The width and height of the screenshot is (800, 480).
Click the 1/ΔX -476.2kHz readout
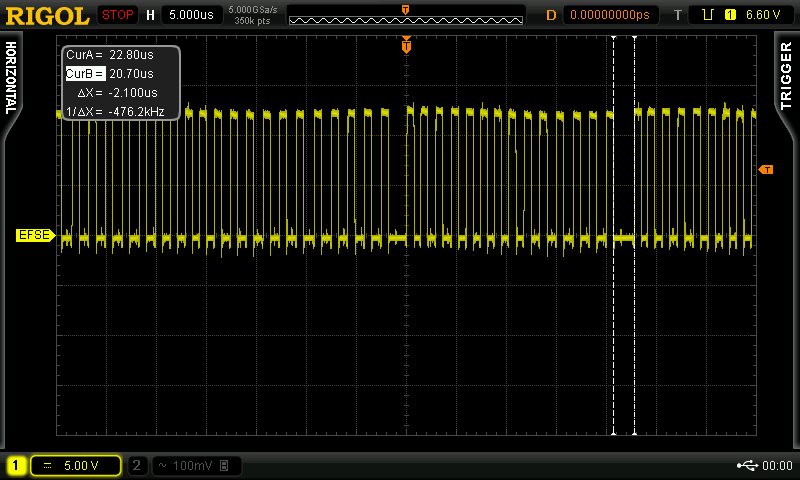[115, 111]
